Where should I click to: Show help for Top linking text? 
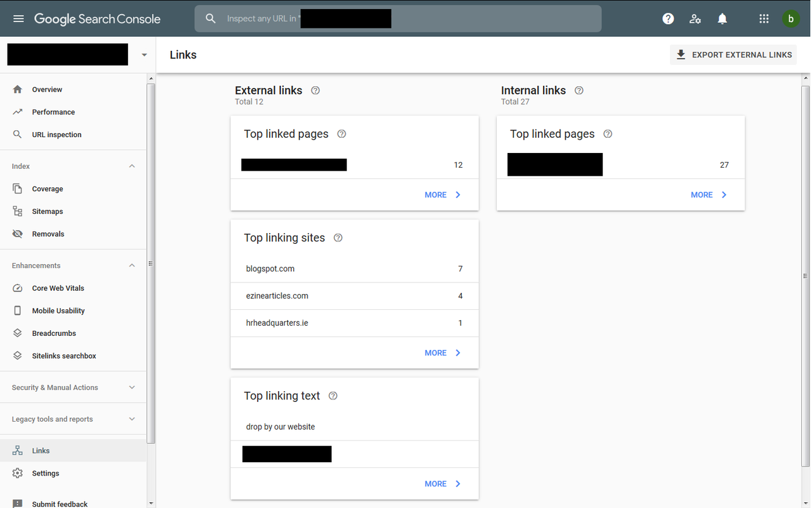[333, 396]
